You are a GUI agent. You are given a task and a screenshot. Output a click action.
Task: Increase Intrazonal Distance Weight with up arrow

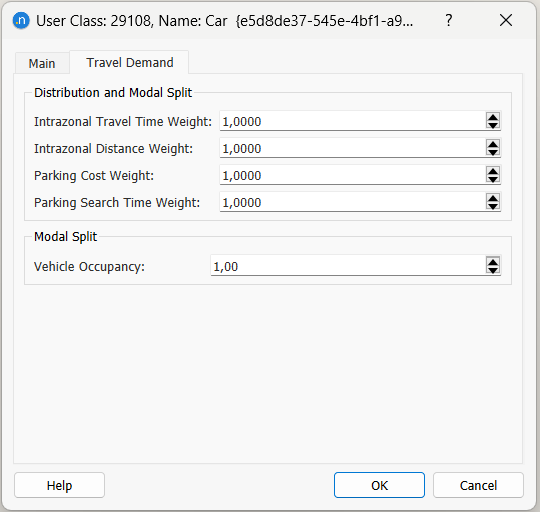493,144
